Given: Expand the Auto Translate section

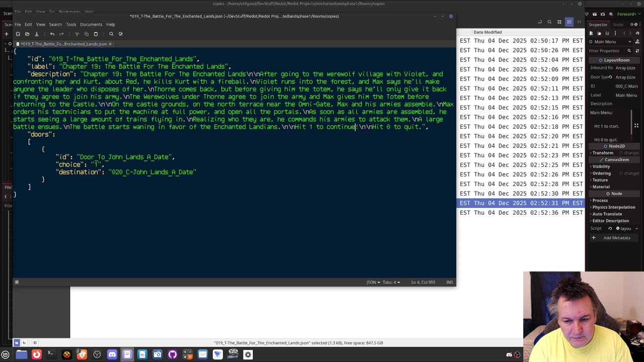Looking at the screenshot, I should tap(607, 214).
